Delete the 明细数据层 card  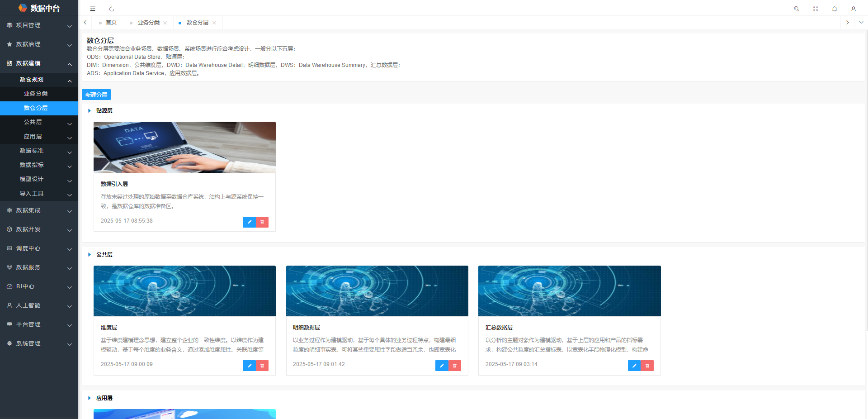tap(455, 366)
